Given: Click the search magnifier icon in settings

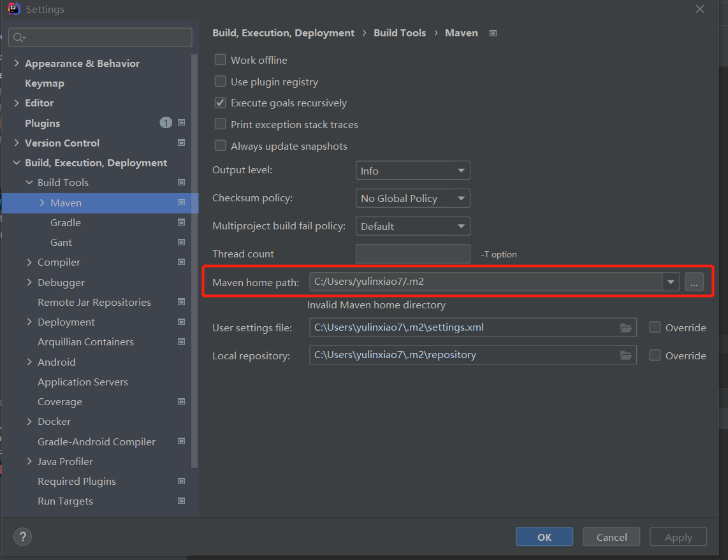Looking at the screenshot, I should [18, 38].
